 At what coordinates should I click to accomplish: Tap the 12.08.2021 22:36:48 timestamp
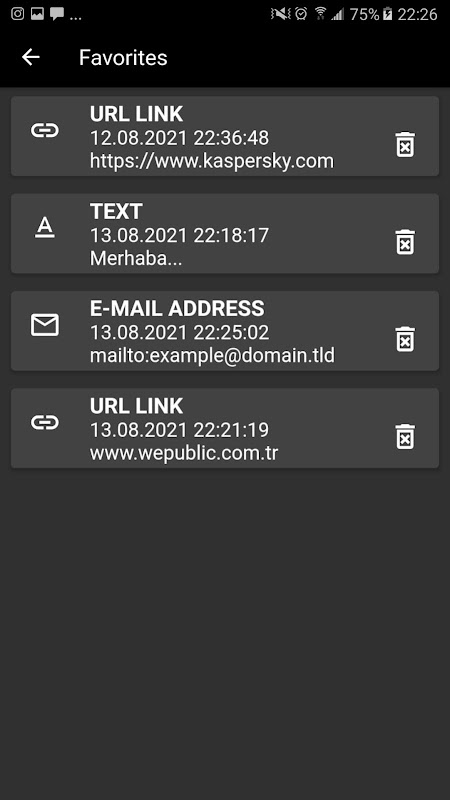(x=180, y=138)
